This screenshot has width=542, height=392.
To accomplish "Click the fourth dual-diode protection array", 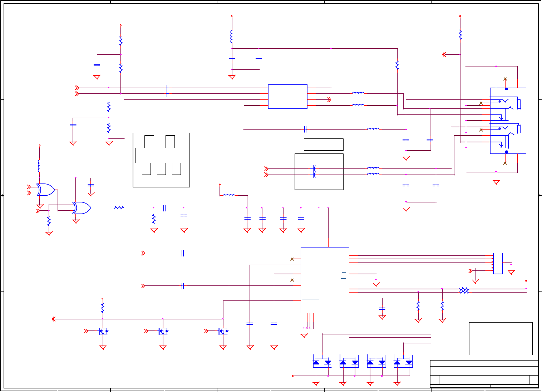I will (x=403, y=361).
